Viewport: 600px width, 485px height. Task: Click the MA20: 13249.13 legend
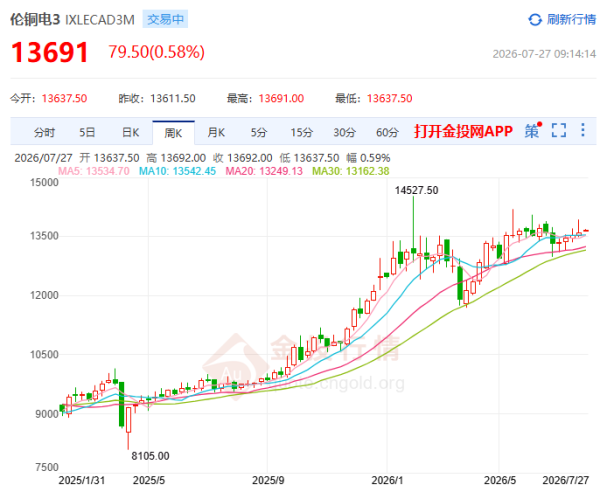264,171
